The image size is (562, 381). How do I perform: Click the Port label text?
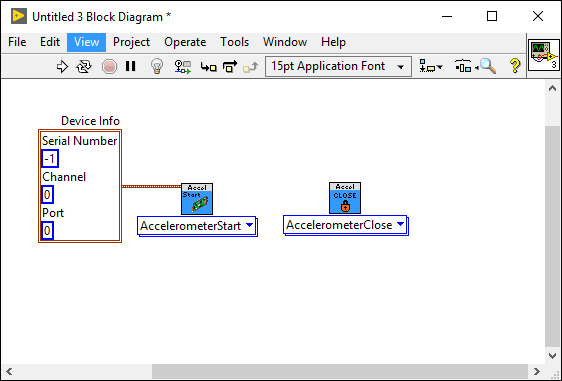click(x=53, y=213)
